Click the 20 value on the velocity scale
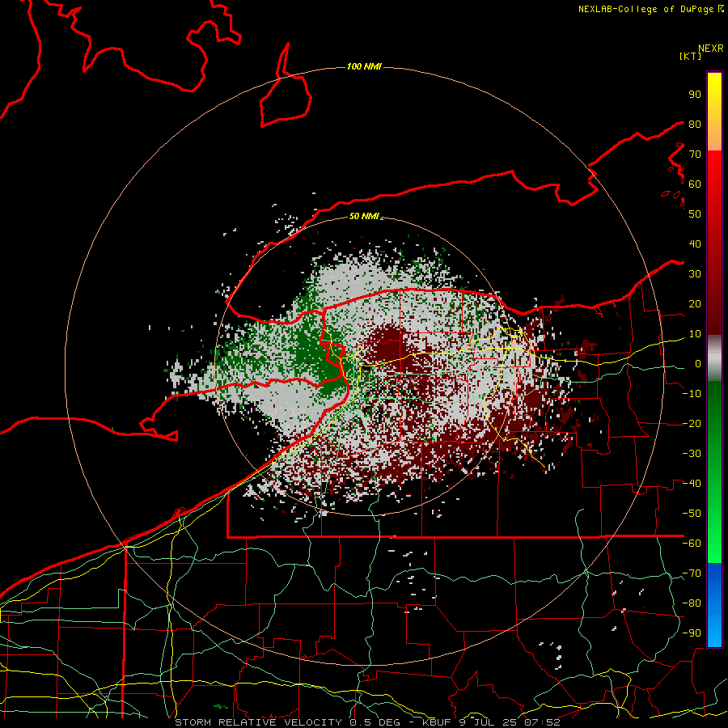This screenshot has height=728, width=728. tap(695, 303)
